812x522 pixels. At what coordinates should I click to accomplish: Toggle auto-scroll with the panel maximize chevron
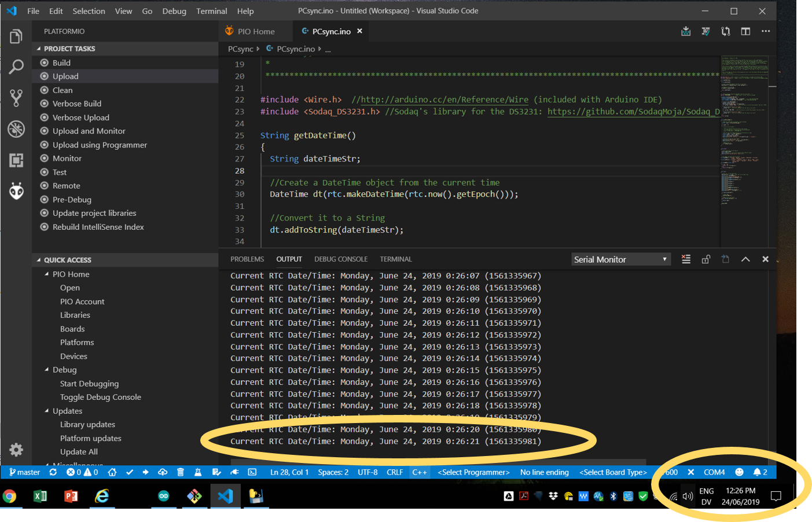pyautogui.click(x=745, y=259)
